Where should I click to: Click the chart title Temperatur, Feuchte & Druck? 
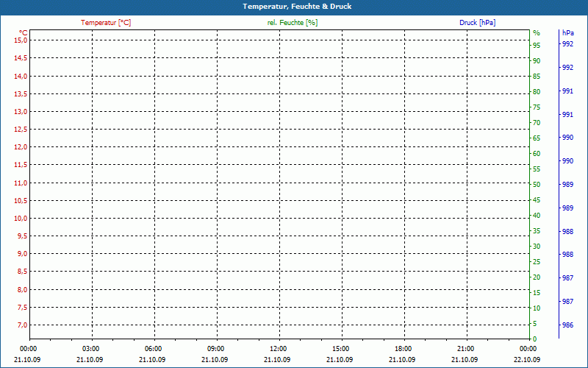293,7
